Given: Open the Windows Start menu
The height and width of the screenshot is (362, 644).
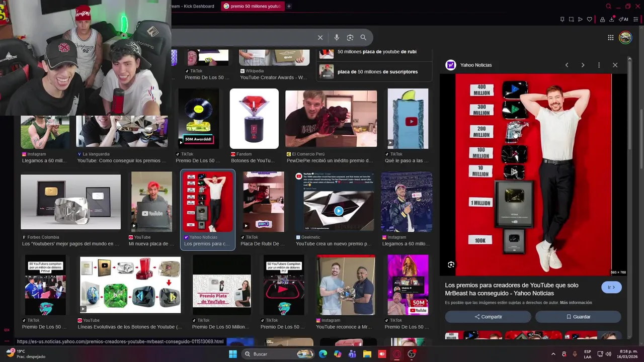Looking at the screenshot, I should [233, 354].
